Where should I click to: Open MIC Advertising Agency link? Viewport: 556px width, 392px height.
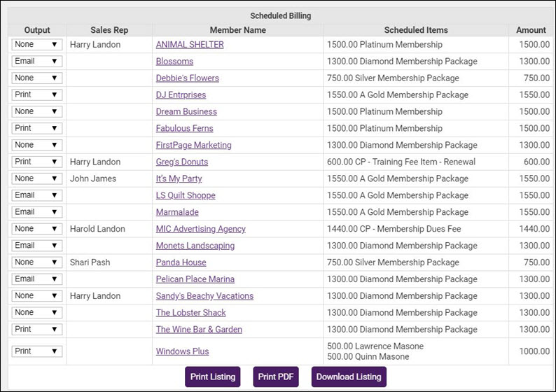click(200, 229)
